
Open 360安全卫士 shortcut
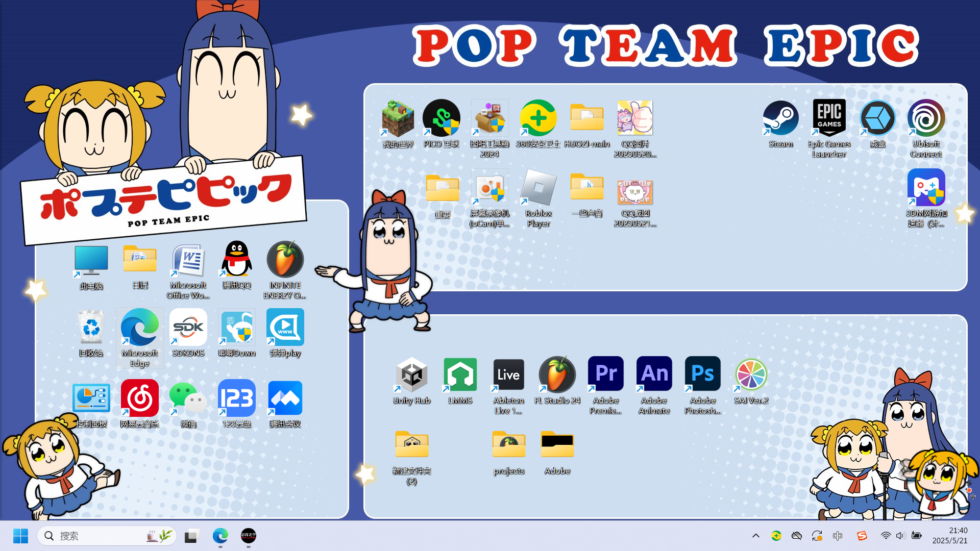click(538, 124)
